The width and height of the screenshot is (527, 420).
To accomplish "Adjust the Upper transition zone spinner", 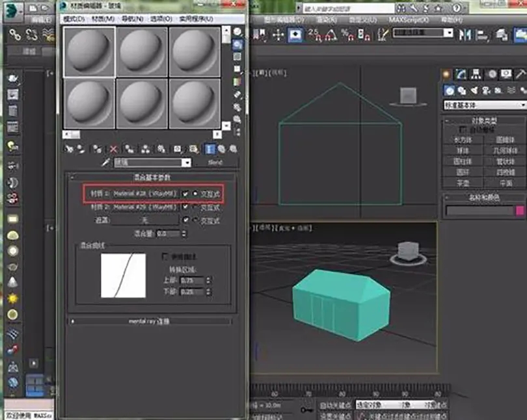I will [208, 280].
